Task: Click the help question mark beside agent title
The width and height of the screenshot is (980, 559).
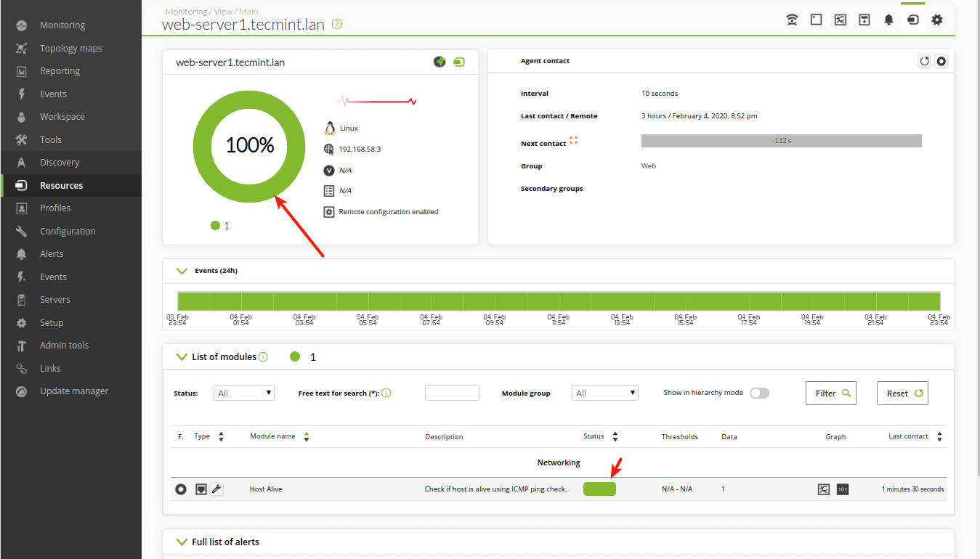Action: [337, 24]
